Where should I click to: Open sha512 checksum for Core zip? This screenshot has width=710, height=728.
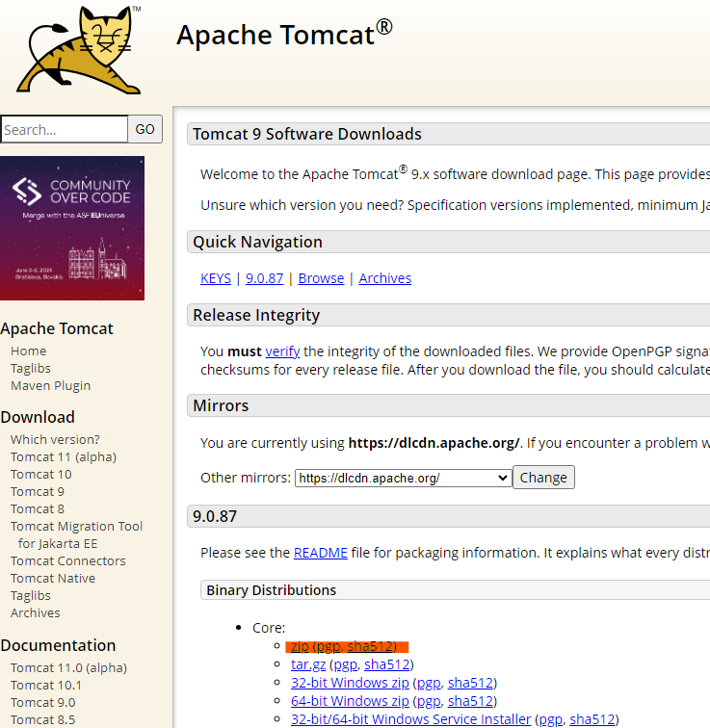pyautogui.click(x=370, y=646)
